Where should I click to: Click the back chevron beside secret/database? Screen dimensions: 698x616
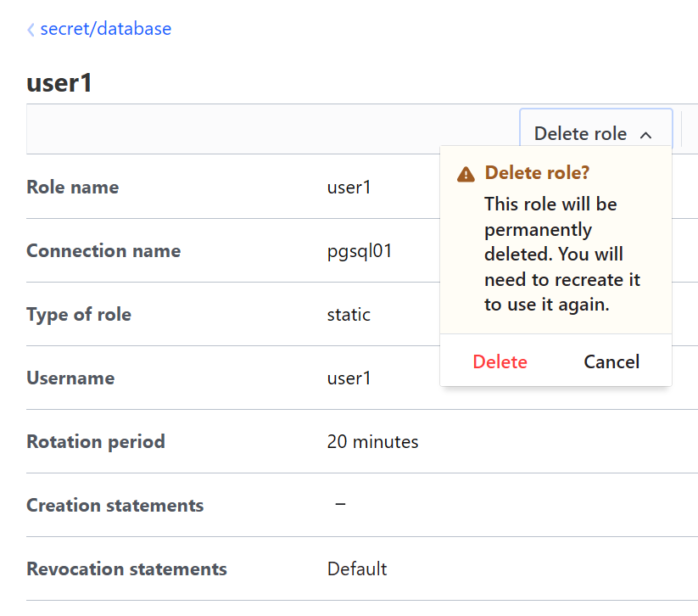(30, 29)
